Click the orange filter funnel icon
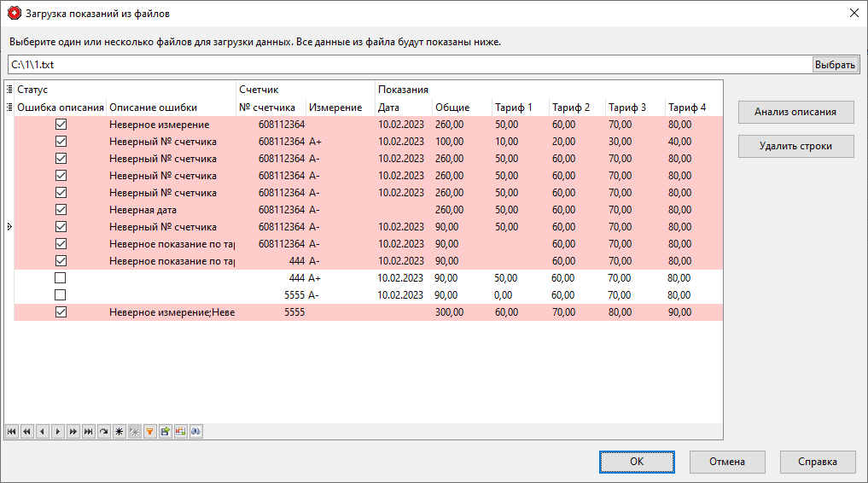Image resolution: width=868 pixels, height=483 pixels. click(x=149, y=432)
